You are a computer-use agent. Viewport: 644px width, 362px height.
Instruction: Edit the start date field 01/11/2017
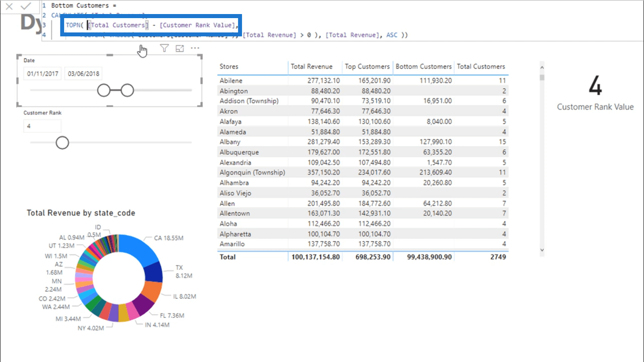(43, 74)
